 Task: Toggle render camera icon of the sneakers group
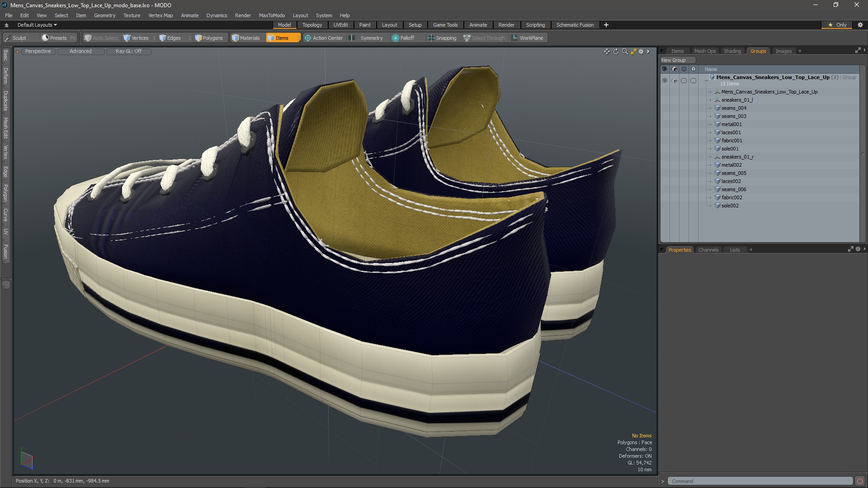coord(675,80)
